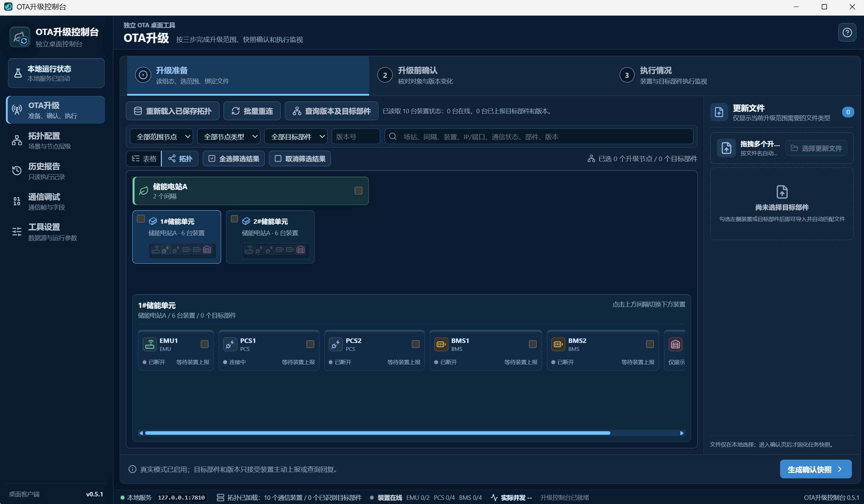864x504 pixels.
Task: Click the OTA console logo icon in sidebar
Action: coord(20,37)
